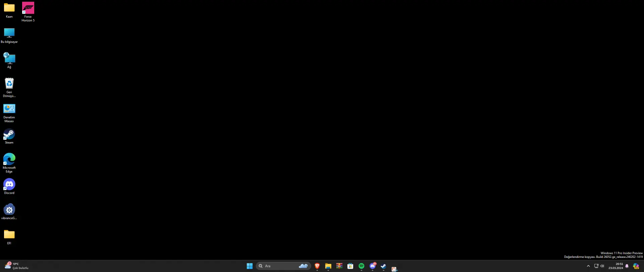Open Copilot from the taskbar corner

pyautogui.click(x=636, y=266)
